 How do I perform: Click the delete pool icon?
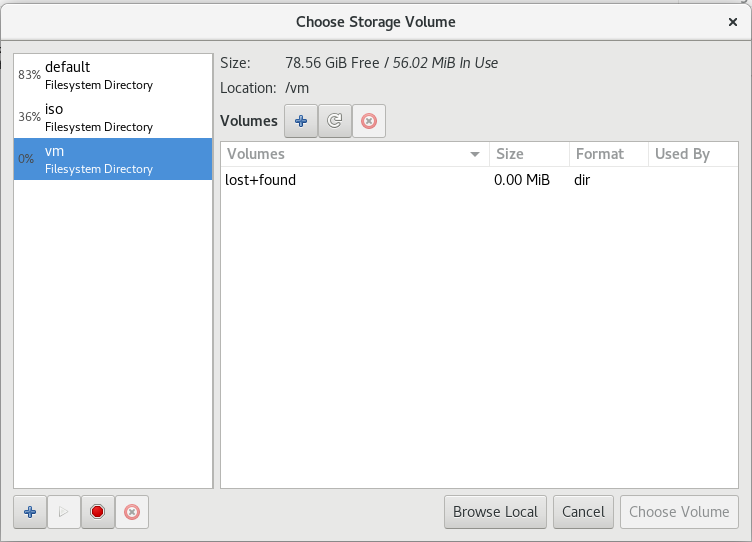tap(131, 512)
